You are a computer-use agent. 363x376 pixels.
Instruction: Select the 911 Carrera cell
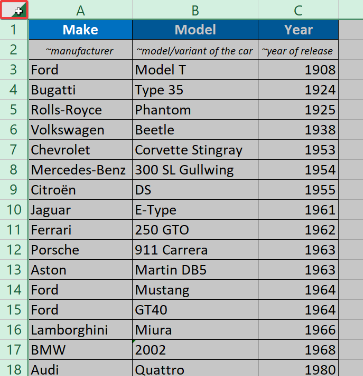click(195, 250)
